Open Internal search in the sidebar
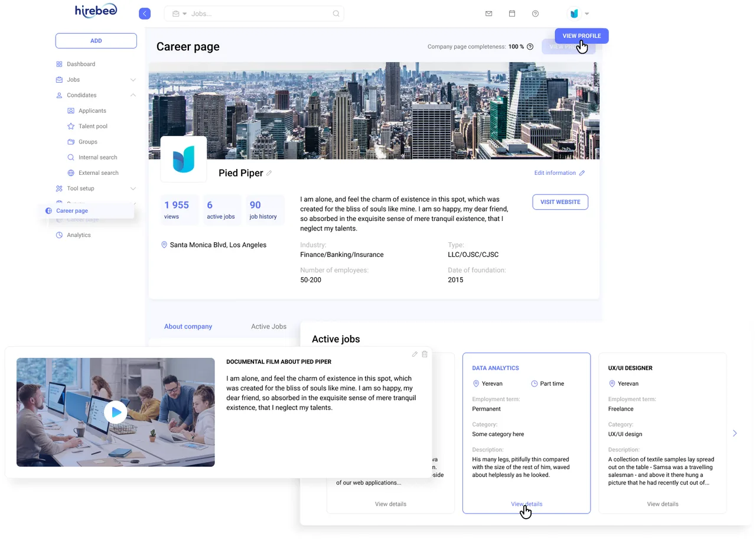The width and height of the screenshot is (756, 540). tap(97, 157)
